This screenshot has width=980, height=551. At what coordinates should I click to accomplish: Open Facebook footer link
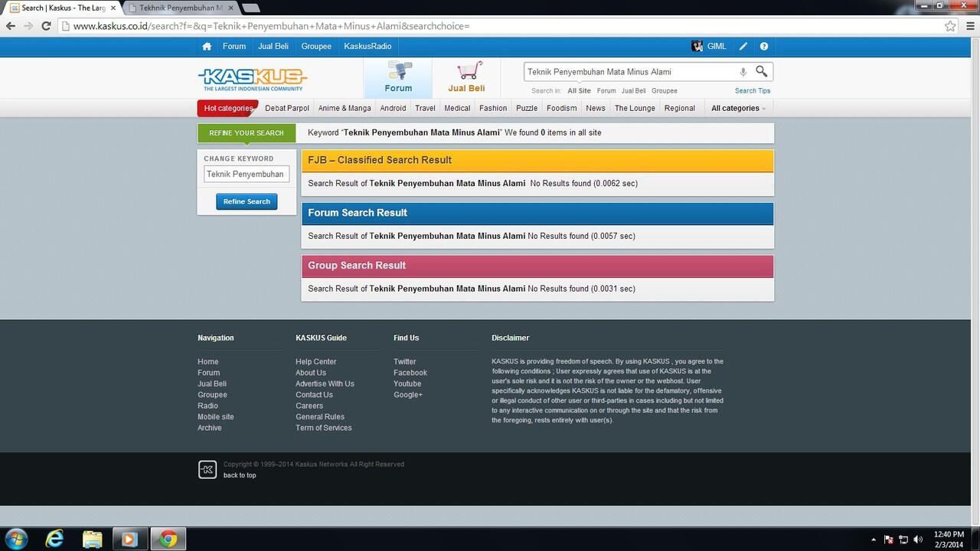410,373
